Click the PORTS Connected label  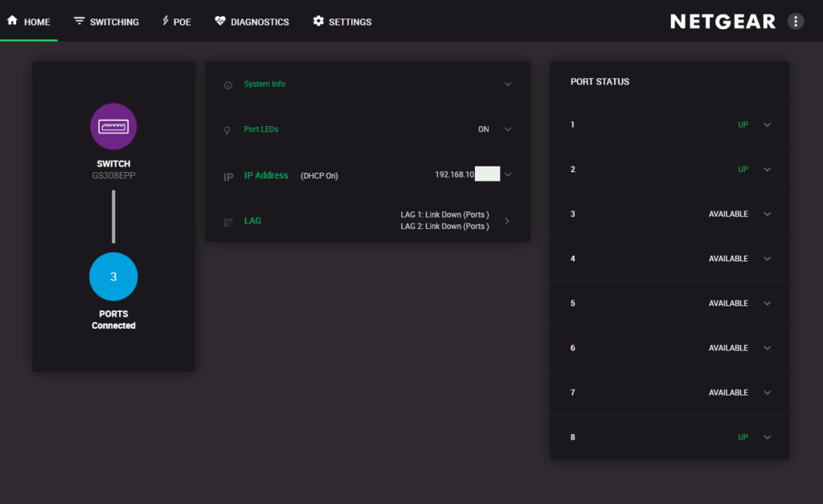point(113,320)
